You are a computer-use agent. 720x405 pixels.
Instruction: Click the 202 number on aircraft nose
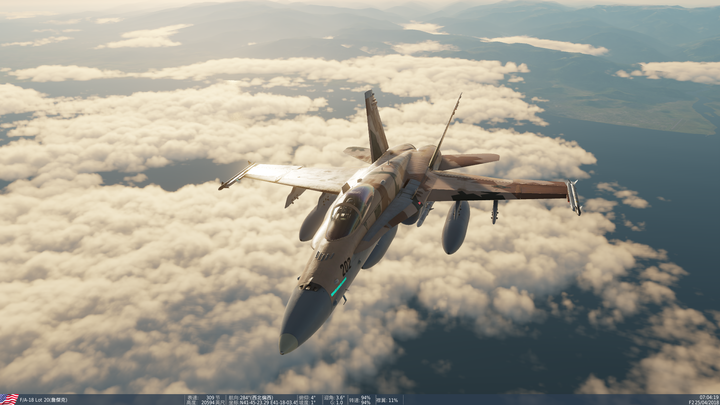345,266
